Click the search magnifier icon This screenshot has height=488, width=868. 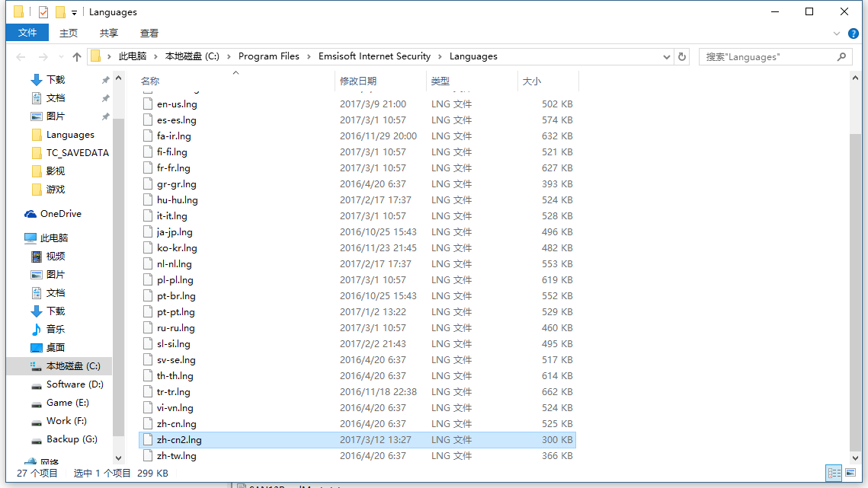(x=841, y=56)
